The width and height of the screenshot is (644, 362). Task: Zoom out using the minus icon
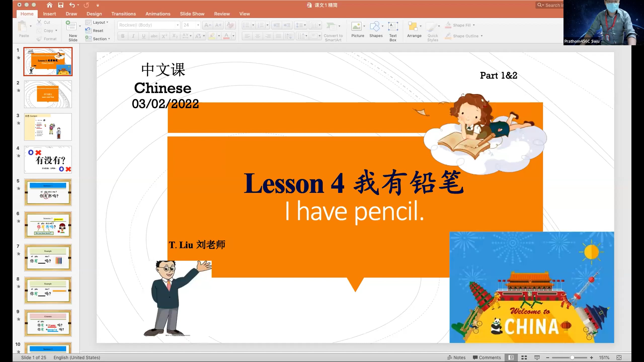point(548,357)
